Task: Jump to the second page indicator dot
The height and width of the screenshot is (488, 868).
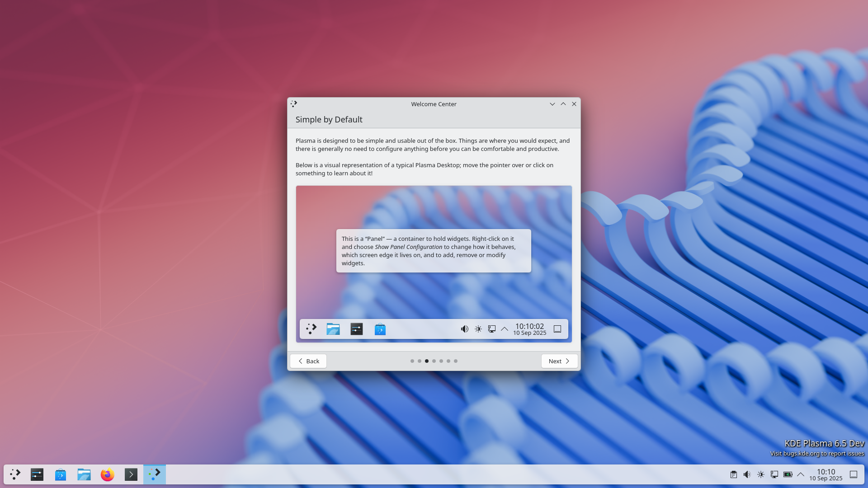Action: click(420, 361)
